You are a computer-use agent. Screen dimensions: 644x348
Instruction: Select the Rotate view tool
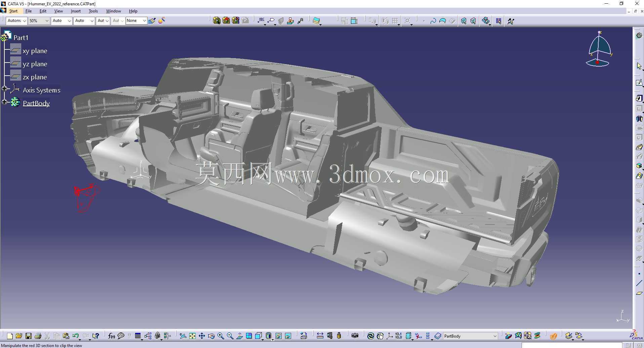click(211, 336)
